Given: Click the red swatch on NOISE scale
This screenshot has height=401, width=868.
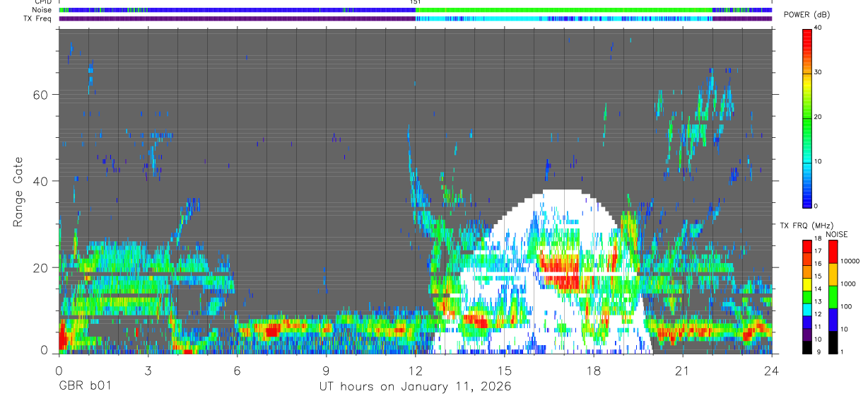Looking at the screenshot, I should (x=834, y=252).
